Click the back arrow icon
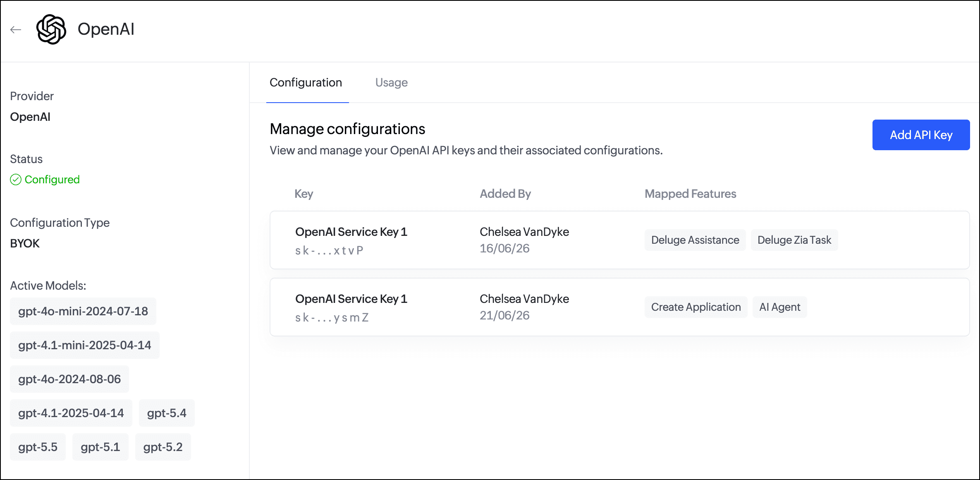Viewport: 980px width, 480px height. [x=16, y=29]
